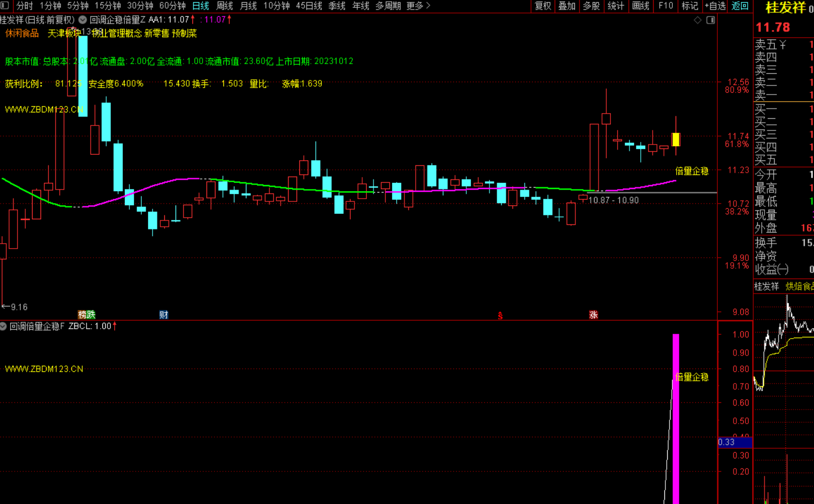Click the 跌 marker below the chart

click(91, 314)
